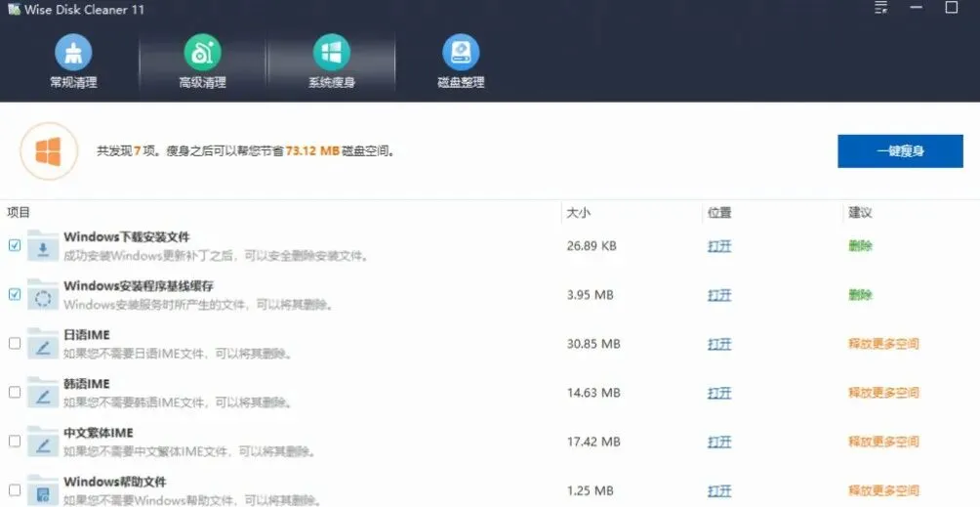Select the 系统瘦身 Windows icon
This screenshot has width=980, height=507.
tap(332, 52)
